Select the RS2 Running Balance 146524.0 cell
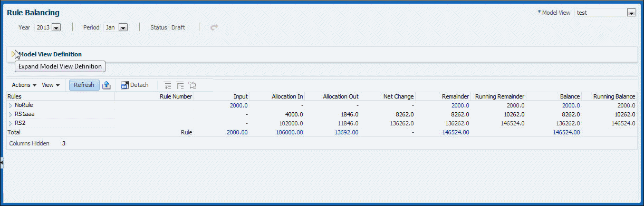This screenshot has height=206, width=644. [x=623, y=123]
